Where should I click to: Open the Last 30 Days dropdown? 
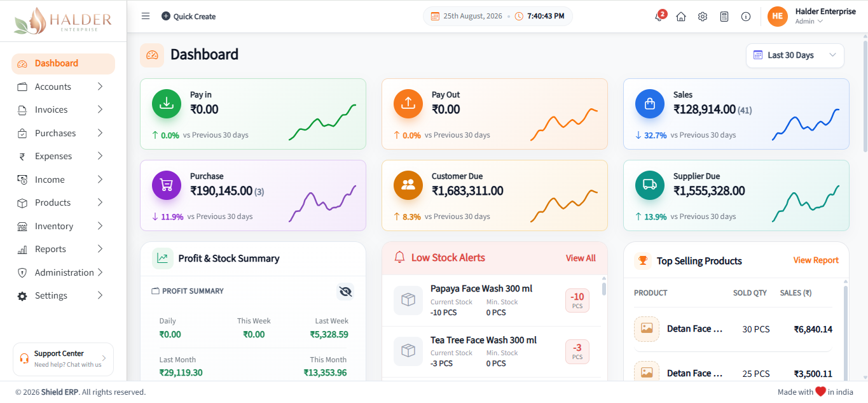click(795, 55)
